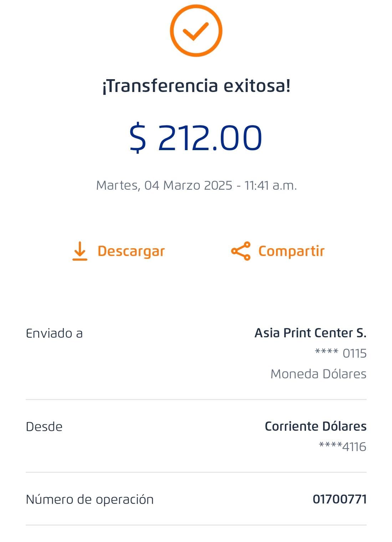
Task: Click the download arrow icon
Action: pos(80,251)
